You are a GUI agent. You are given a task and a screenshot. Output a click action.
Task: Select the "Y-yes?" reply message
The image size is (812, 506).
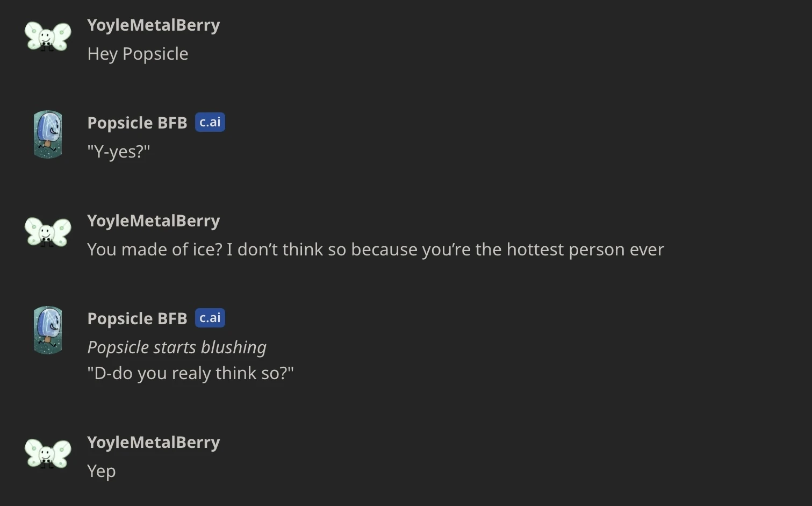point(118,152)
